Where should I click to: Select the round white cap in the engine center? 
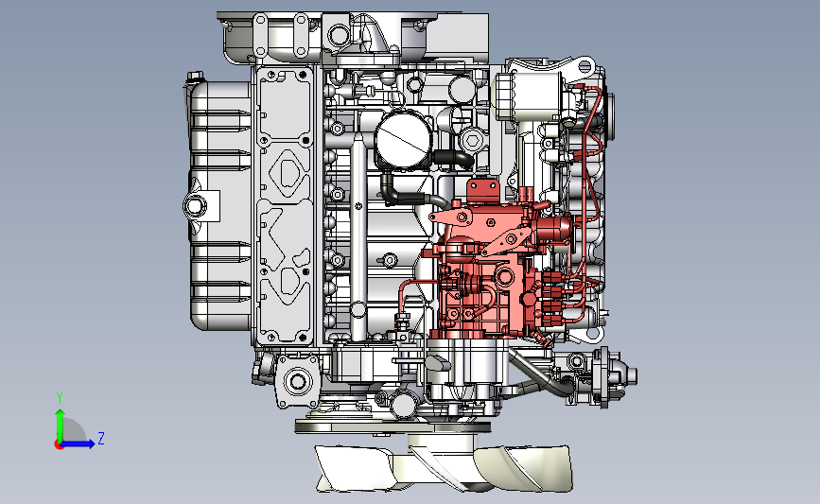click(404, 139)
